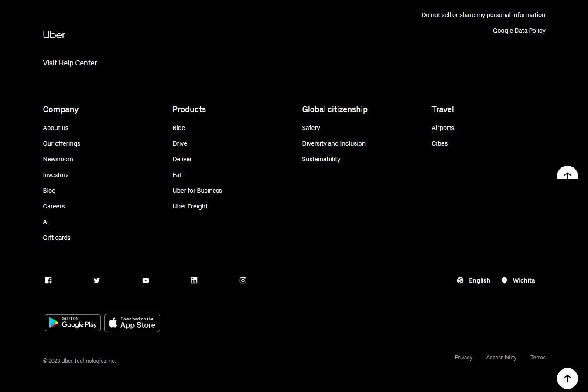Open the Safety link

click(311, 128)
